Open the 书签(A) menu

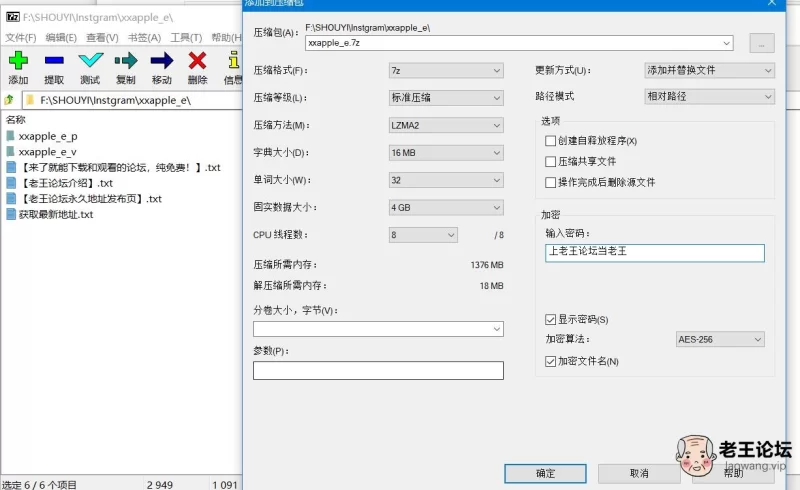click(144, 38)
